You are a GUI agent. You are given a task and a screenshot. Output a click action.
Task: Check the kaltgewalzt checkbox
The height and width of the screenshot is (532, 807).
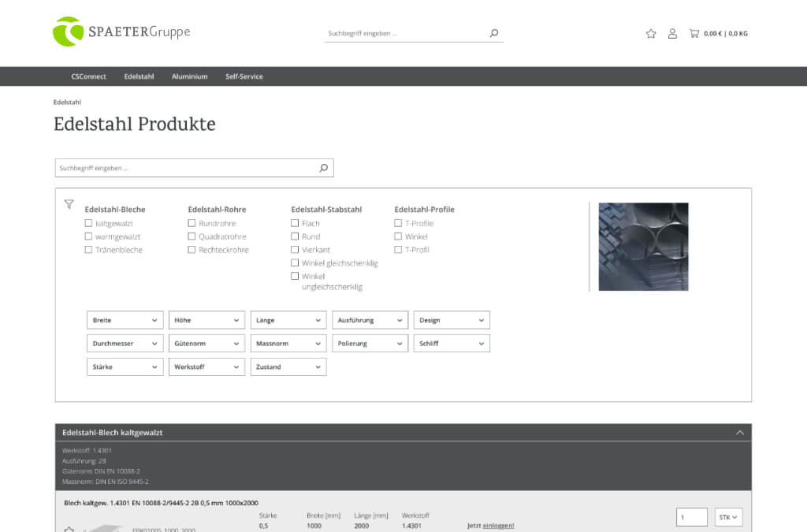click(x=88, y=223)
